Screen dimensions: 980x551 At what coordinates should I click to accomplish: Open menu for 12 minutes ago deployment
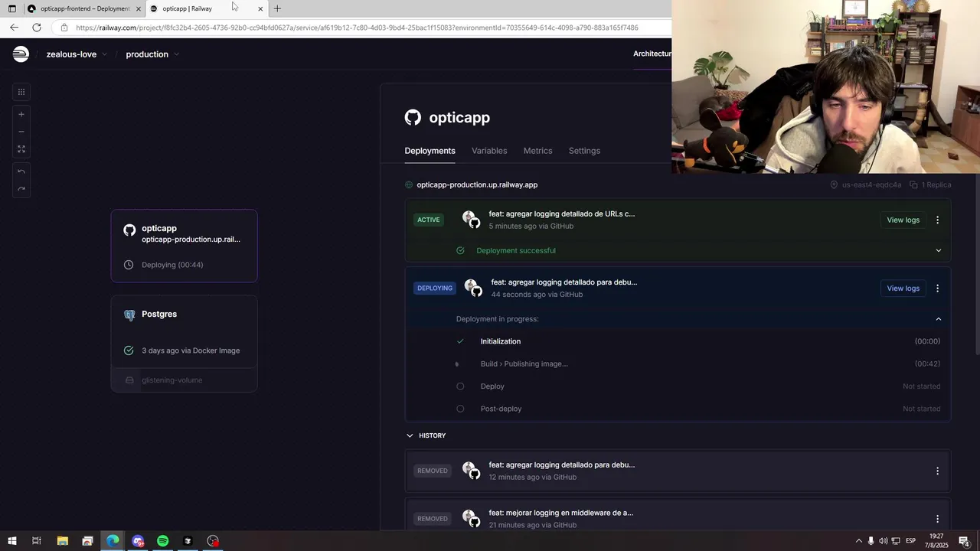[937, 471]
